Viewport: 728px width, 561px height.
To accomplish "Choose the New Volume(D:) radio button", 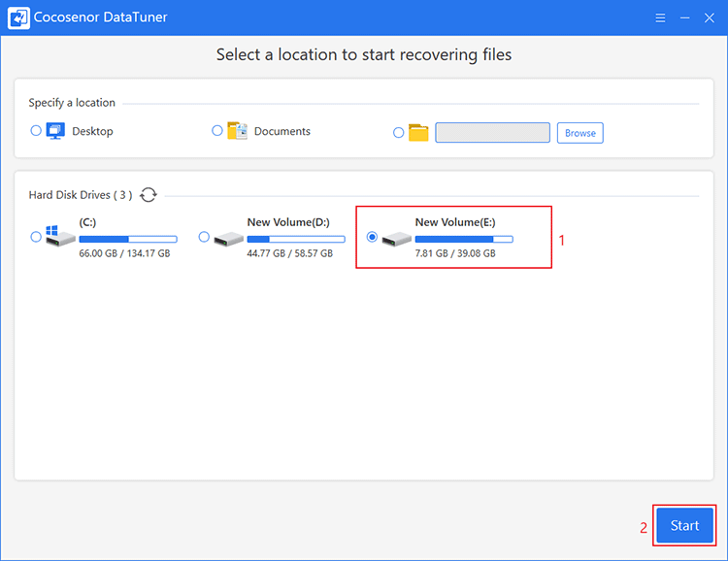I will [204, 237].
